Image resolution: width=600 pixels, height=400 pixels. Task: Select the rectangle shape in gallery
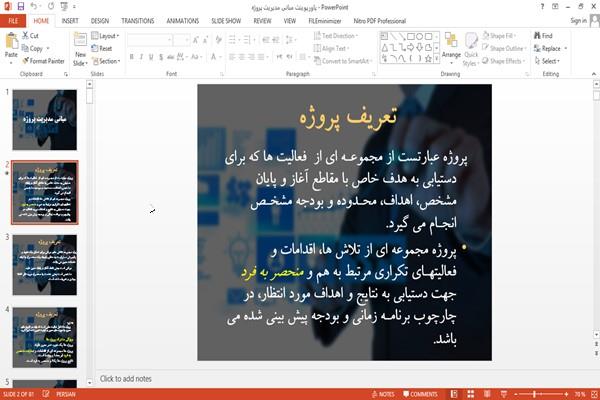[x=411, y=37]
